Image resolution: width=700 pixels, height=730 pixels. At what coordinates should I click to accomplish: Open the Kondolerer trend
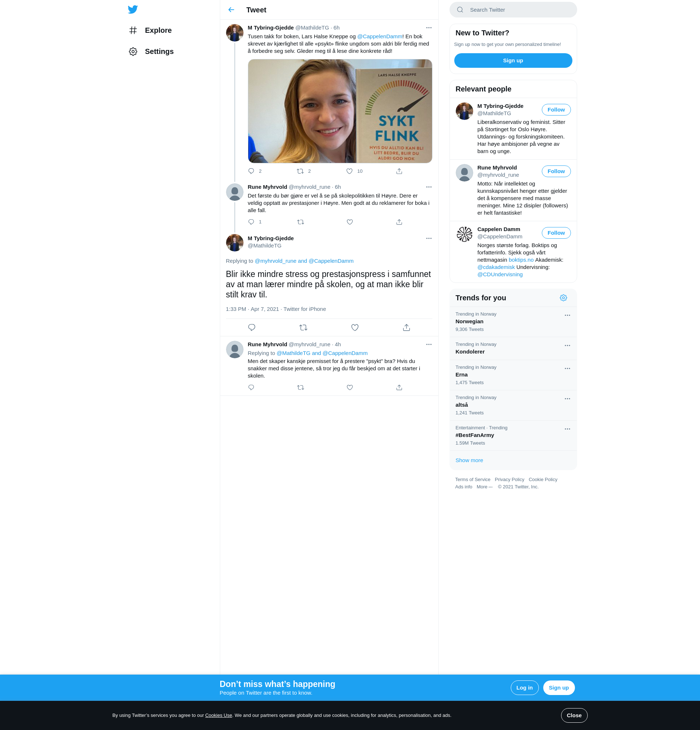pyautogui.click(x=513, y=349)
